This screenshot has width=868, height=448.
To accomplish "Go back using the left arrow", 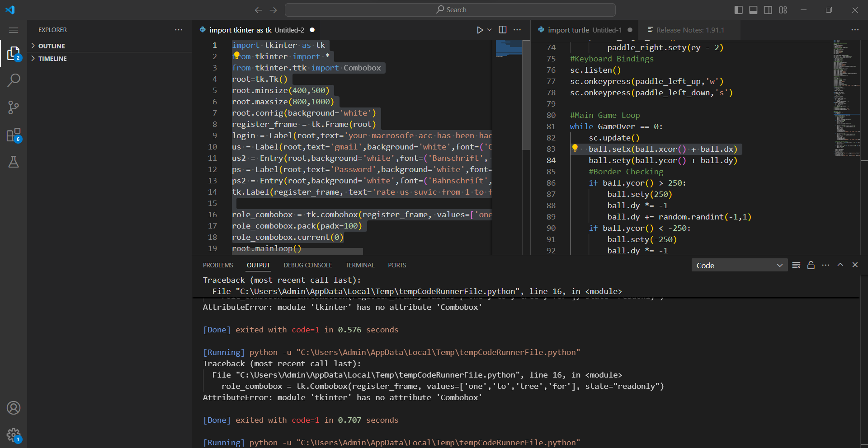I will pos(259,10).
